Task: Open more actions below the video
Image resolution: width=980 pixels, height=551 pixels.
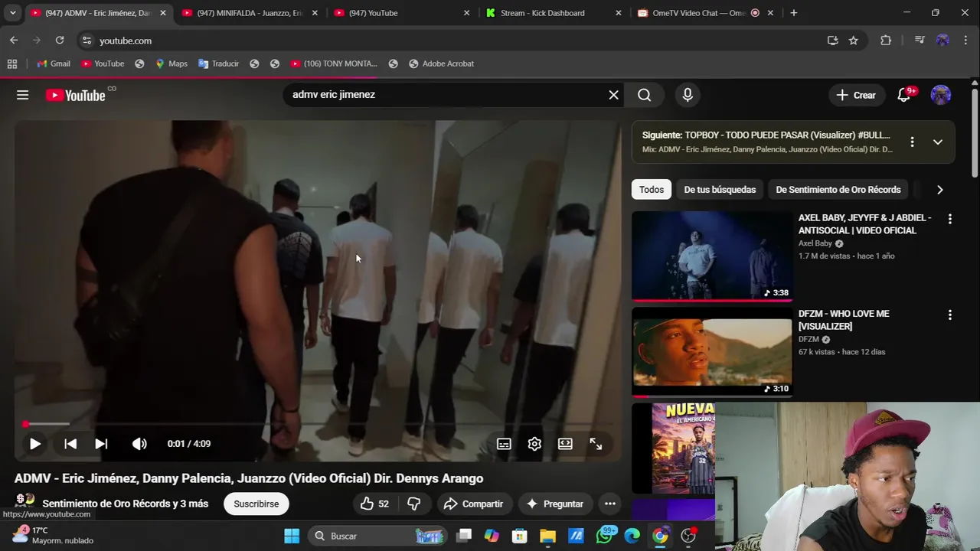Action: click(610, 504)
